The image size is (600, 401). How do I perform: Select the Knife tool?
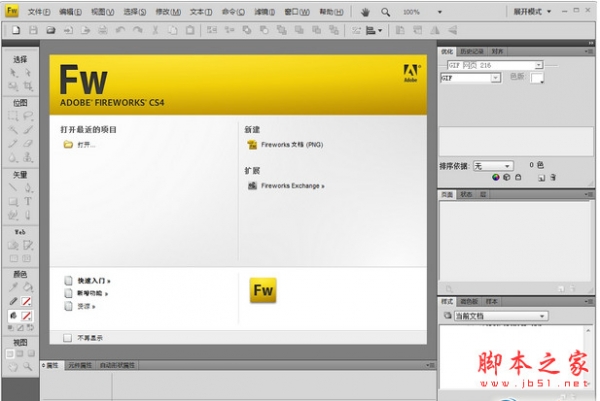pos(28,215)
